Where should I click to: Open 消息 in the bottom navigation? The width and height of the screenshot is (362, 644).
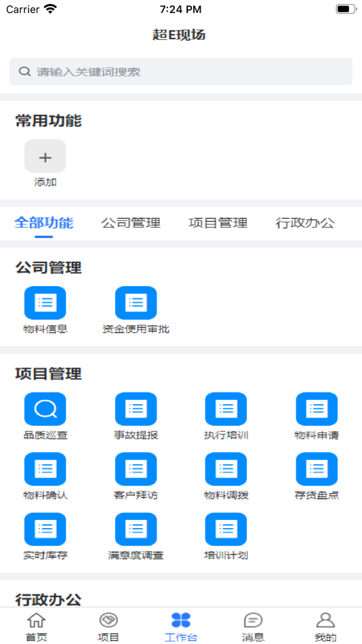[253, 627]
